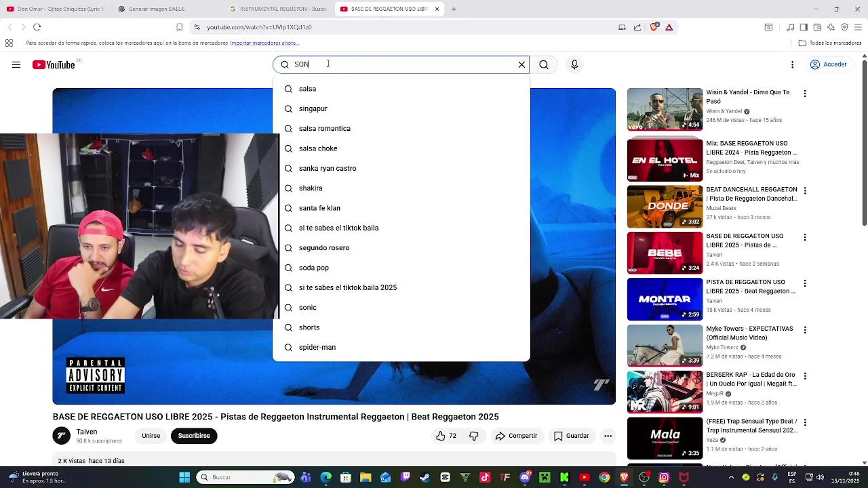Select the 'sonic' suggestion
The height and width of the screenshot is (488, 868).
click(401, 307)
